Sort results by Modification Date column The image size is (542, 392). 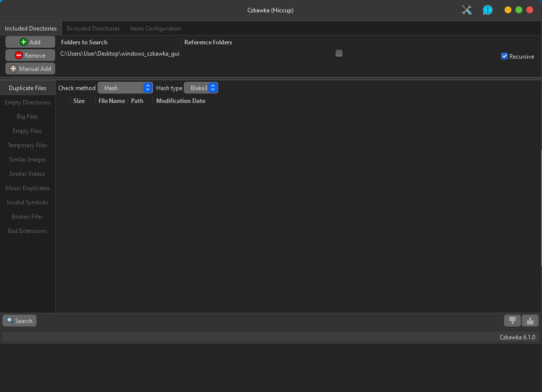pos(180,100)
